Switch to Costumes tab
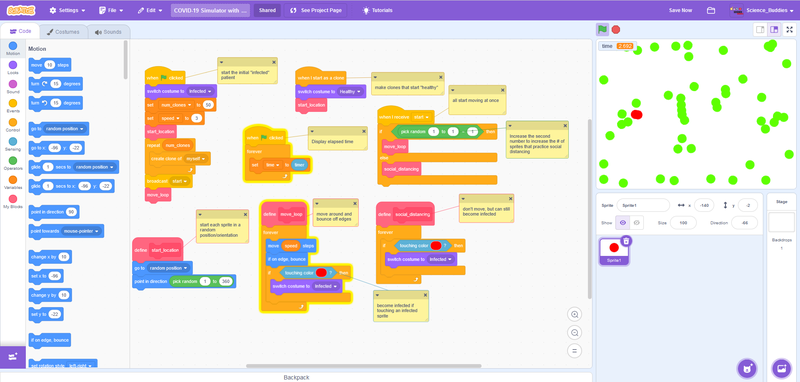The image size is (800, 382). (x=63, y=32)
